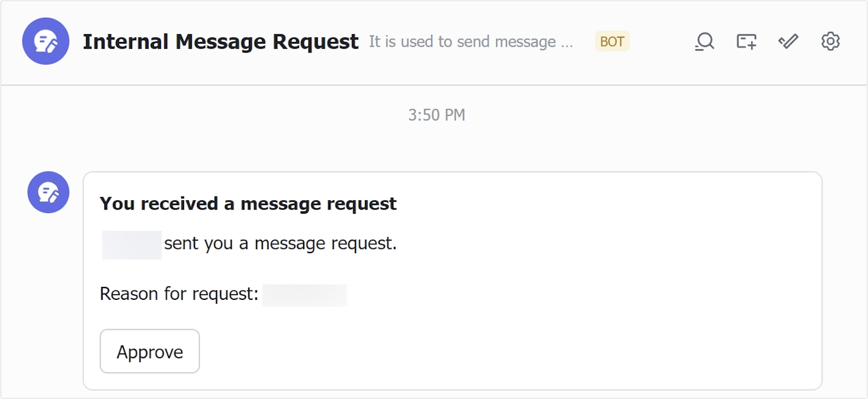Screen dimensions: 868x399
Task: Click the blurred reason value
Action: tap(305, 294)
